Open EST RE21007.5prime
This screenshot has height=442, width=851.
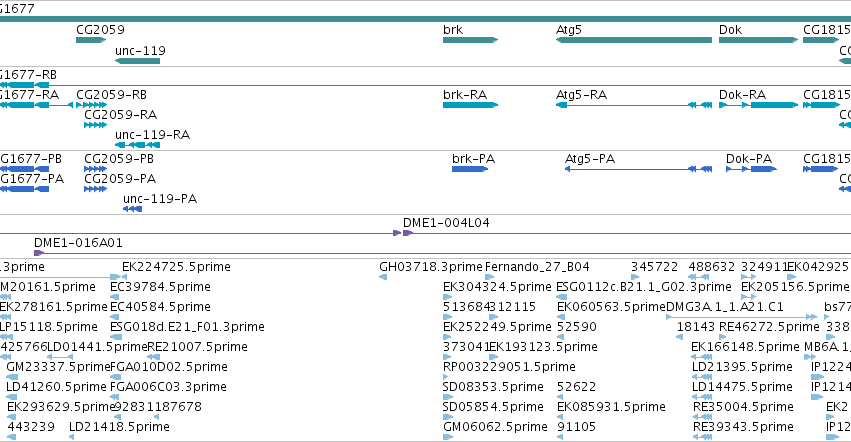click(x=154, y=357)
